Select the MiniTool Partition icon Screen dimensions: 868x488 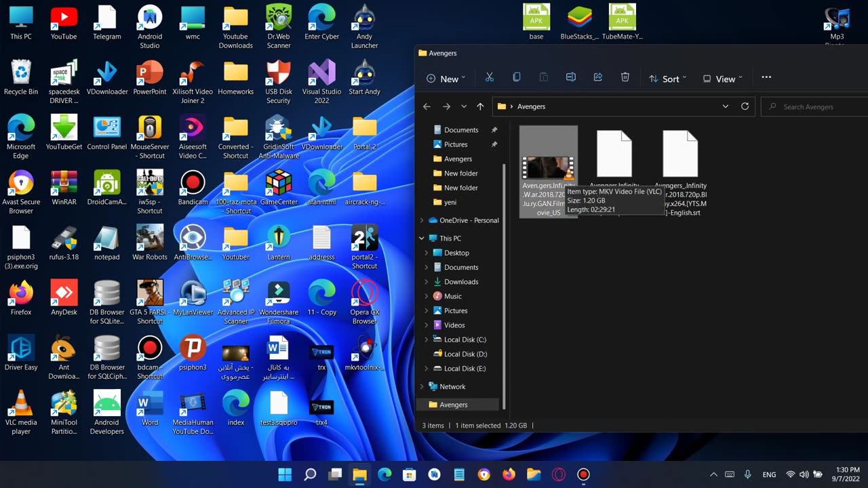click(x=64, y=412)
